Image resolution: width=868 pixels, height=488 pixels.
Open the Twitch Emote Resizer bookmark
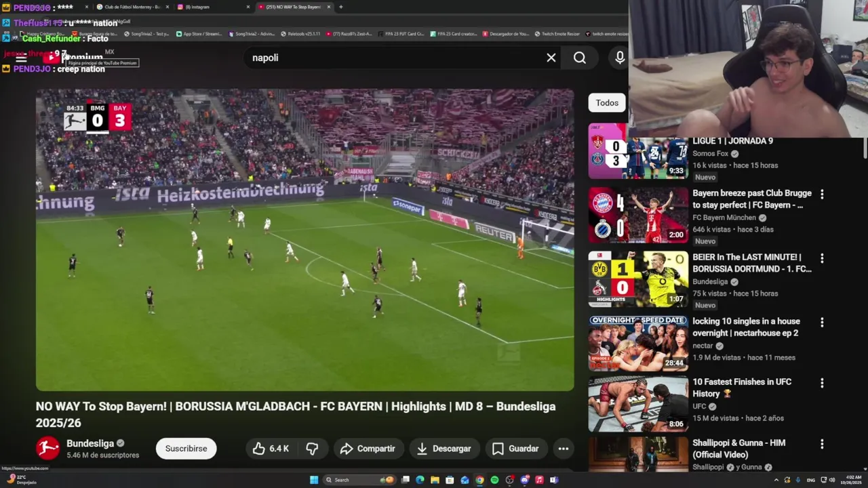(557, 34)
